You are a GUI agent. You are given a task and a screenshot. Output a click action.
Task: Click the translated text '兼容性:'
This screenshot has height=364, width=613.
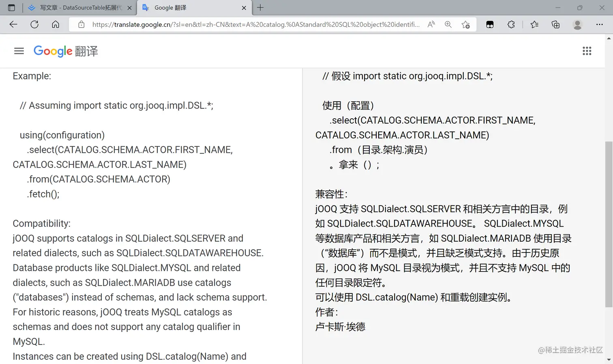[331, 194]
